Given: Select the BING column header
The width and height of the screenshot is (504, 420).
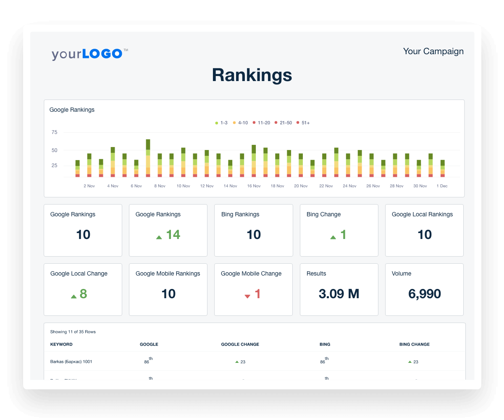Looking at the screenshot, I should (325, 344).
